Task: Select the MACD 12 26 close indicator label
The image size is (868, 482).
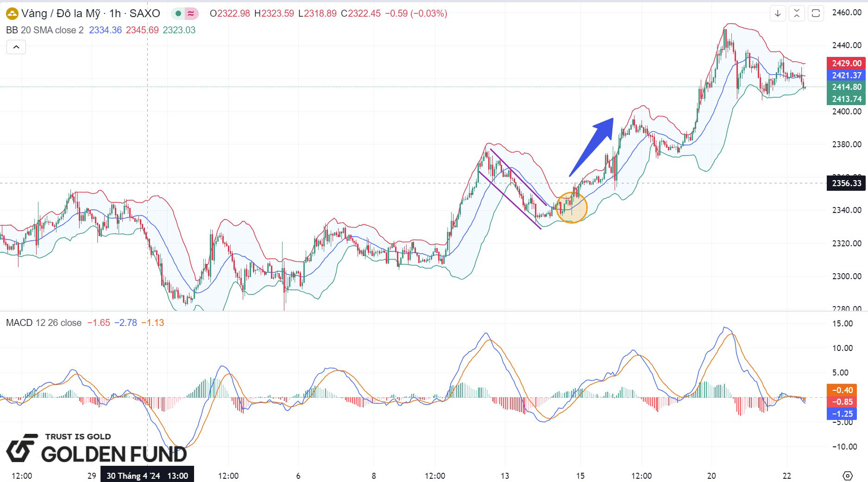Action: [x=44, y=323]
